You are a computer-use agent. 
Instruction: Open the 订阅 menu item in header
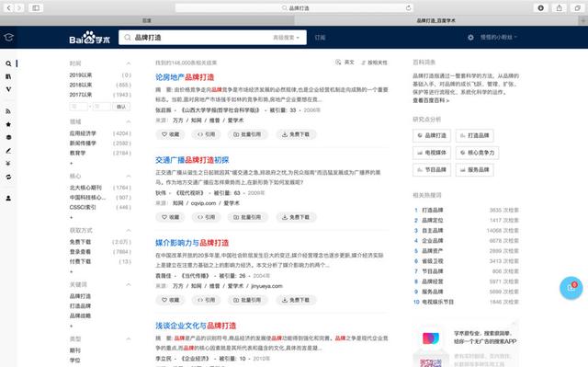click(320, 38)
